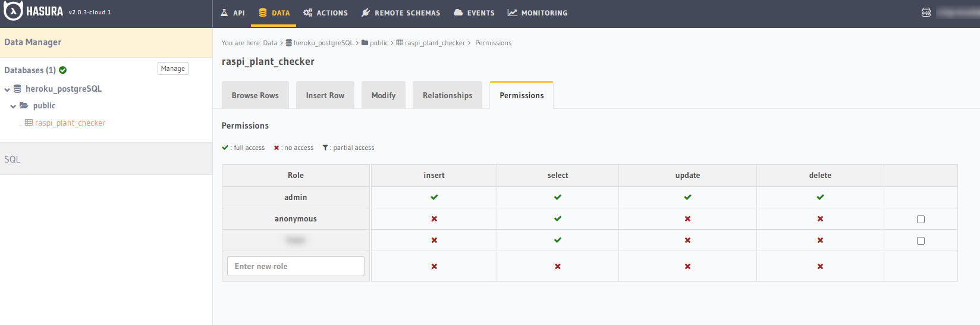Screen dimensions: 980x325
Task: Click the Manage databases button
Action: tap(173, 68)
